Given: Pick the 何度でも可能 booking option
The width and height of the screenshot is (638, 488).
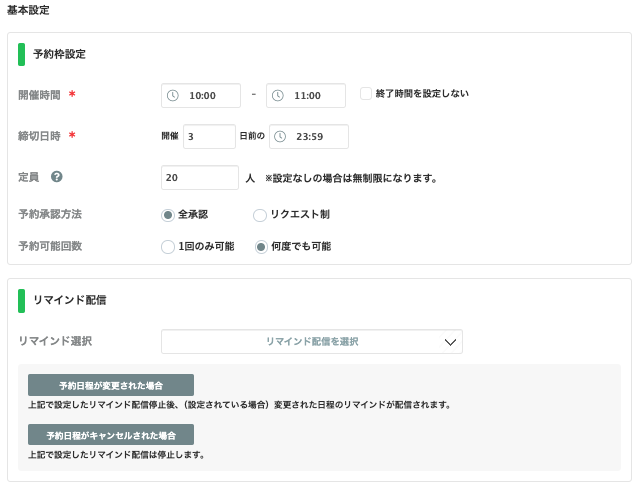Looking at the screenshot, I should tap(261, 246).
